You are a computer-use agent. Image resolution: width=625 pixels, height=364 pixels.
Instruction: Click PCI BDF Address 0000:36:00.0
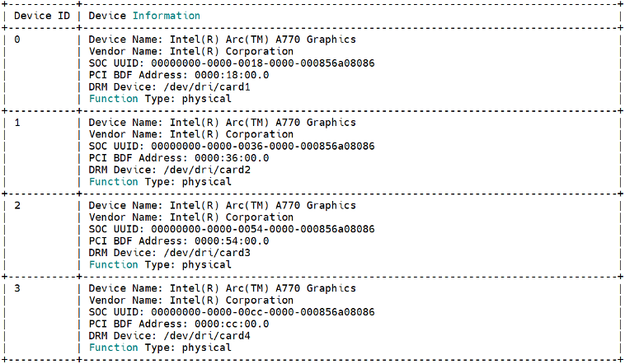click(x=232, y=158)
